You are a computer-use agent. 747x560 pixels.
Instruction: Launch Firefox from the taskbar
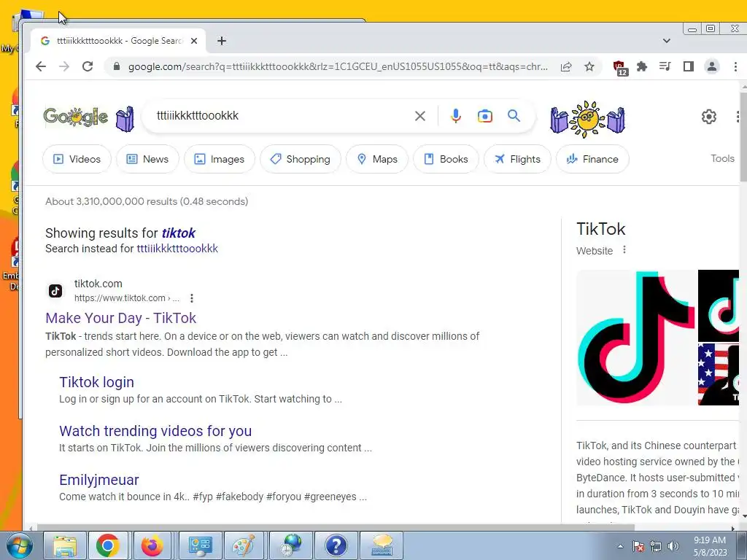tap(152, 545)
